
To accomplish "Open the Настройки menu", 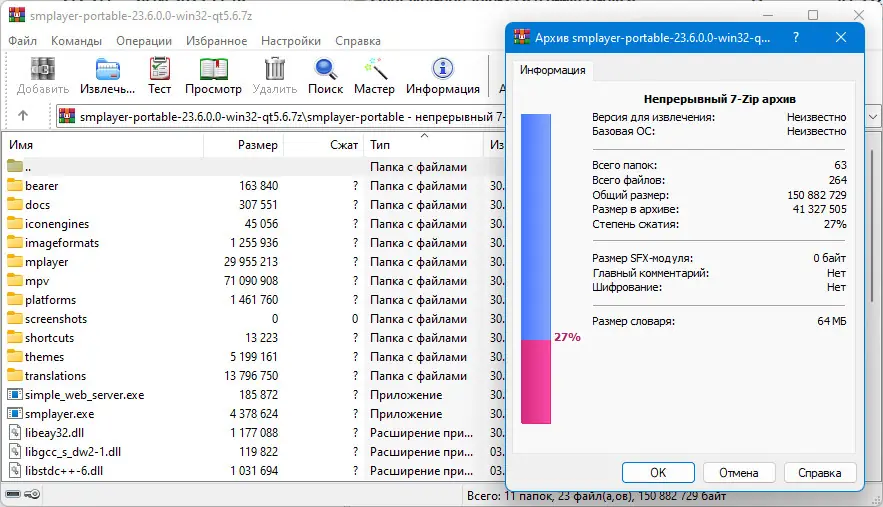I will [x=291, y=41].
